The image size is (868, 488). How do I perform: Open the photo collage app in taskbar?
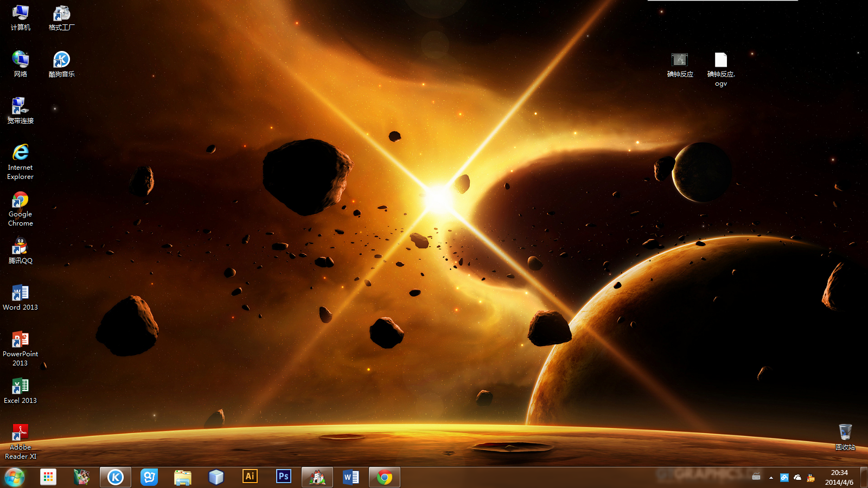pyautogui.click(x=82, y=477)
